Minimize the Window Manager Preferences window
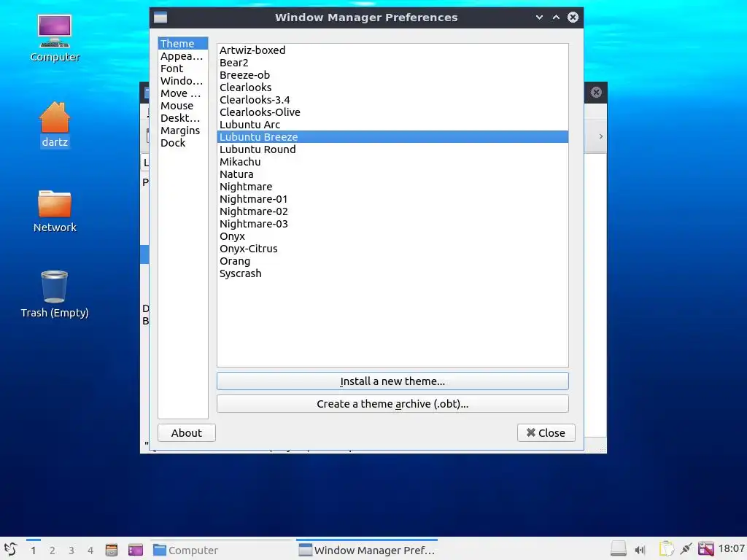This screenshot has width=747, height=560. point(539,17)
